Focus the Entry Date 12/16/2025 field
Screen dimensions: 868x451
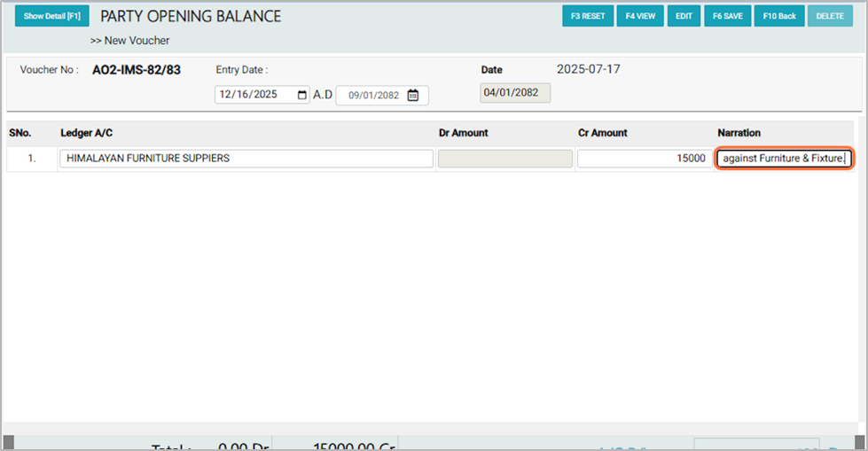255,96
